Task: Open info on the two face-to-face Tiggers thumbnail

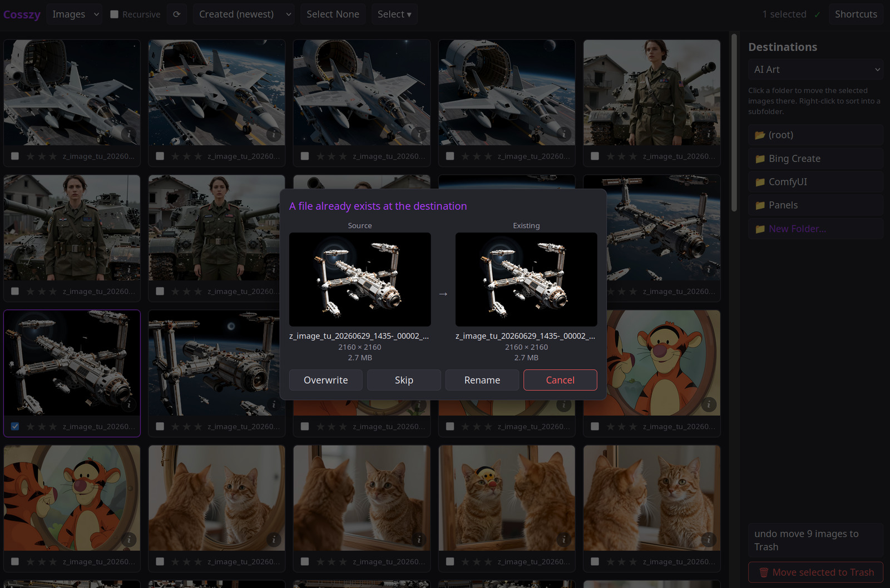Action: (129, 540)
